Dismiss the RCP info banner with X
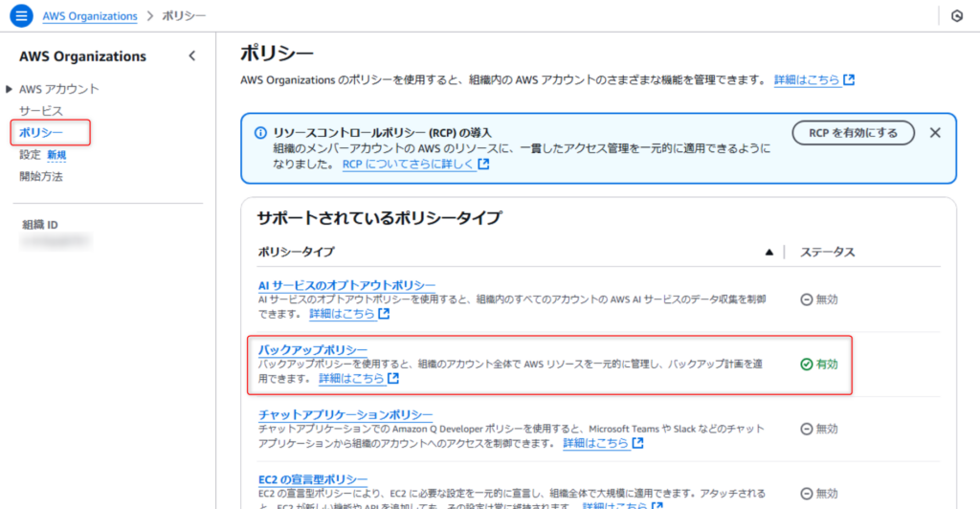This screenshot has width=980, height=509. tap(935, 132)
